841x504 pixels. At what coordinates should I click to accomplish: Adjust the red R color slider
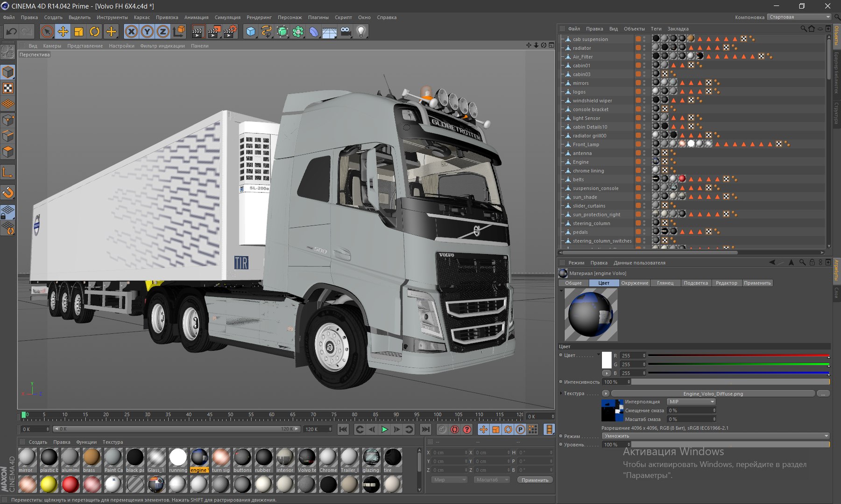point(739,356)
